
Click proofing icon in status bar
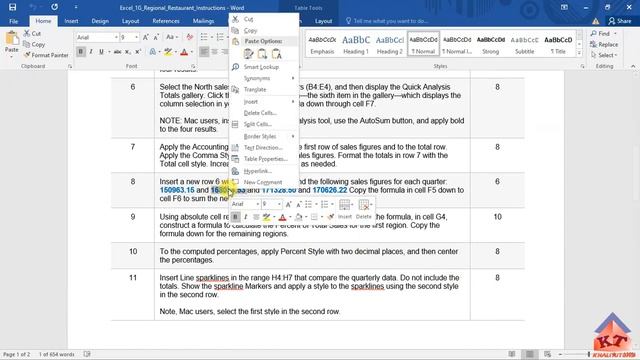click(x=87, y=354)
